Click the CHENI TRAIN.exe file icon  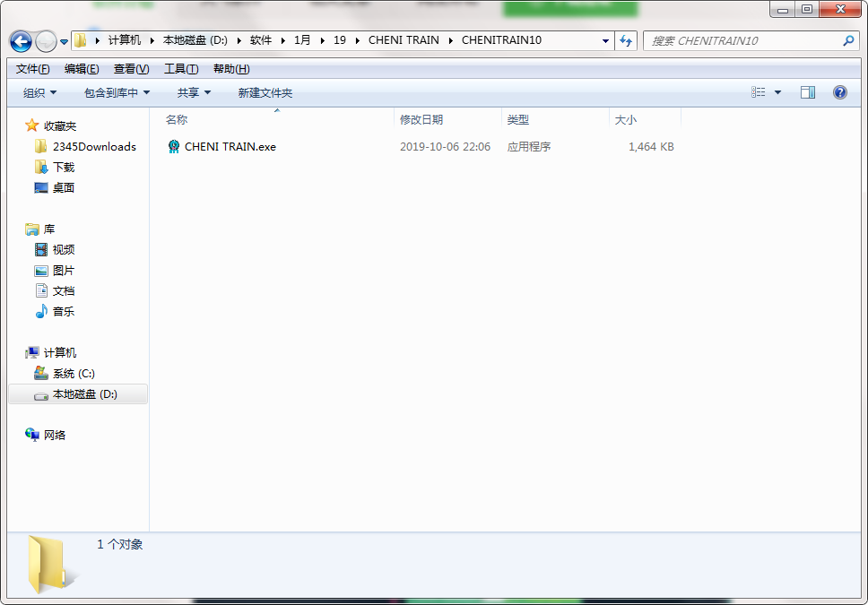point(174,147)
